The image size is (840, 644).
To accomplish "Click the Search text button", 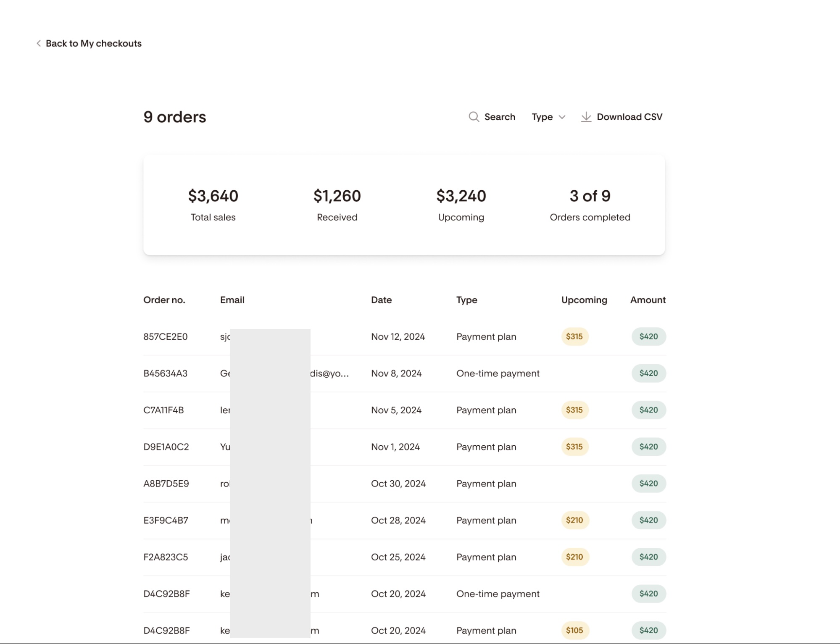I will [499, 117].
